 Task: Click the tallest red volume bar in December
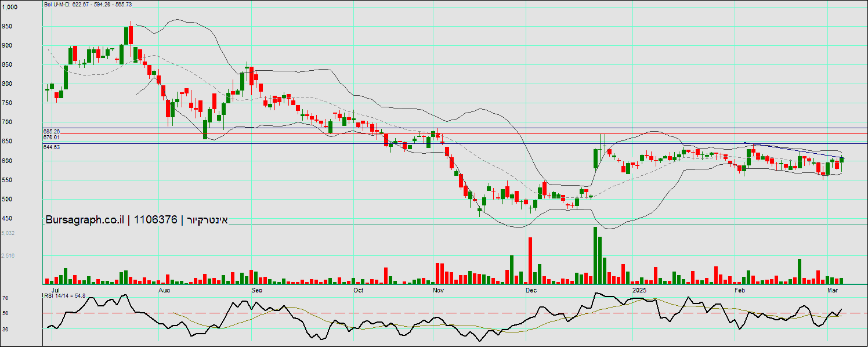click(x=530, y=260)
